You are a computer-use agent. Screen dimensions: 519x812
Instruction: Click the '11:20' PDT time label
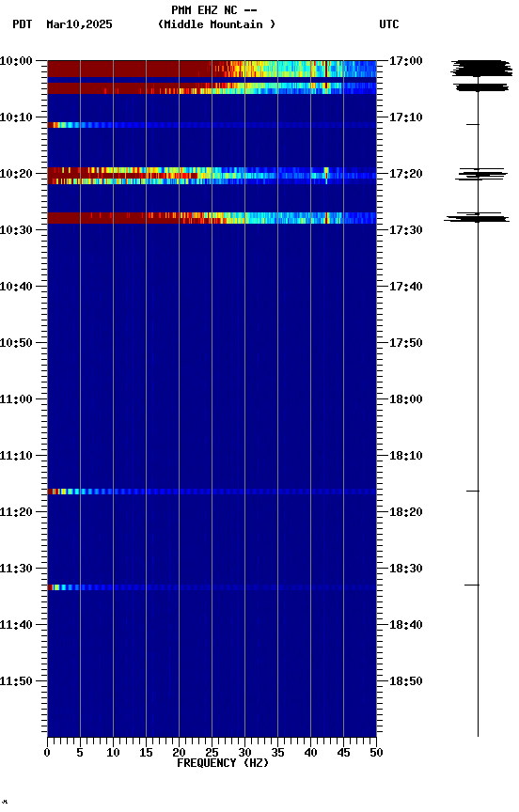(x=16, y=512)
